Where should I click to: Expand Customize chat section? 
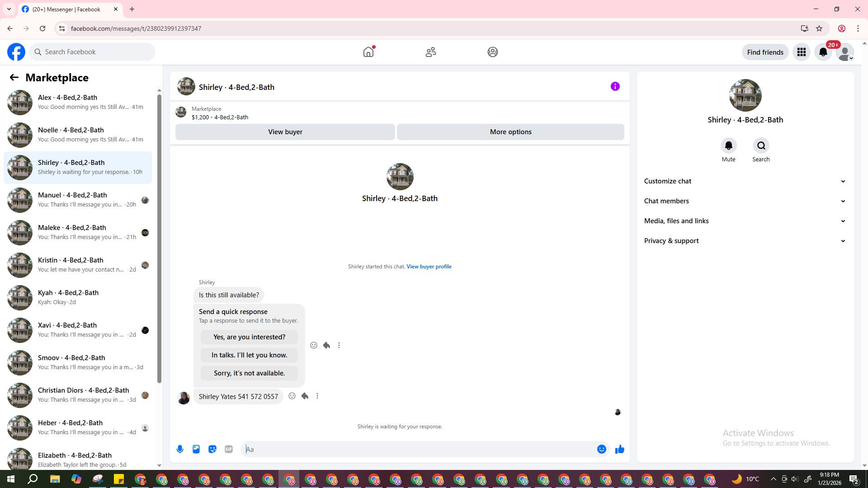(x=745, y=181)
